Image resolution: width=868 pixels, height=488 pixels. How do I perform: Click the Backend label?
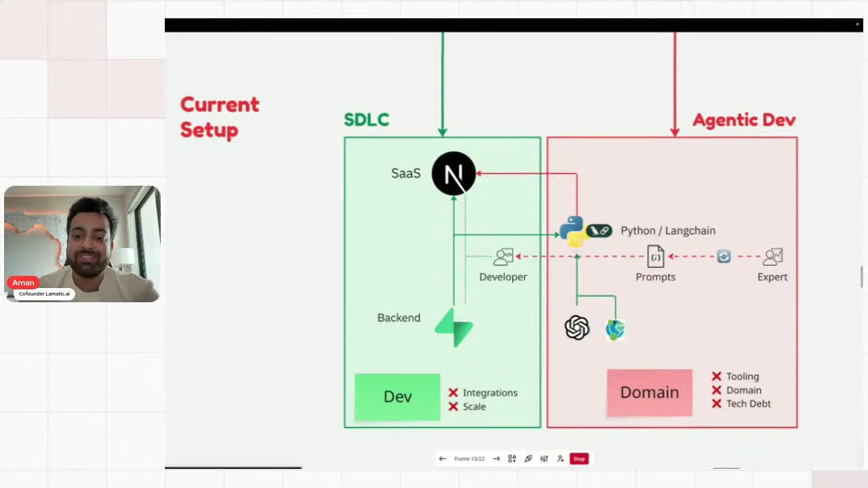point(399,318)
